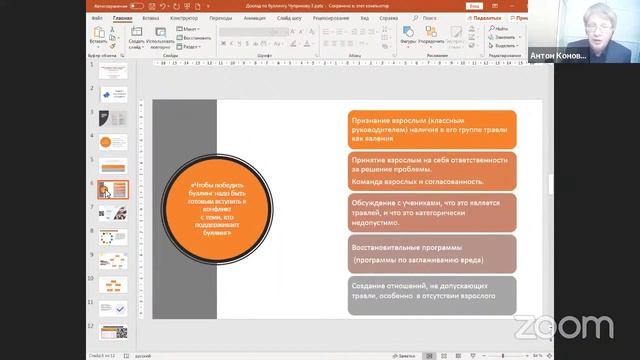Switch to the Конструктор ribbon tab
The height and width of the screenshot is (360, 640).
tap(184, 18)
